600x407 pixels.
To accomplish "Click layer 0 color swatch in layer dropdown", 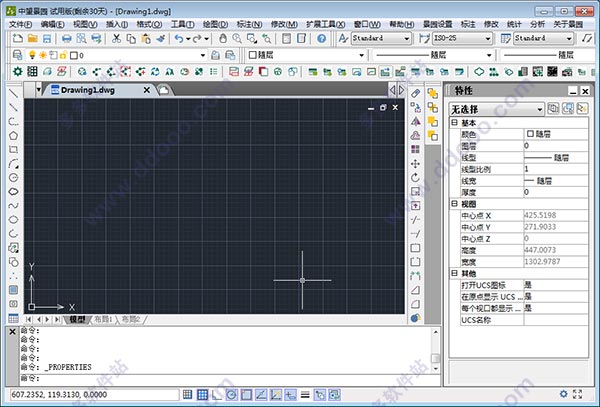I will pyautogui.click(x=73, y=55).
